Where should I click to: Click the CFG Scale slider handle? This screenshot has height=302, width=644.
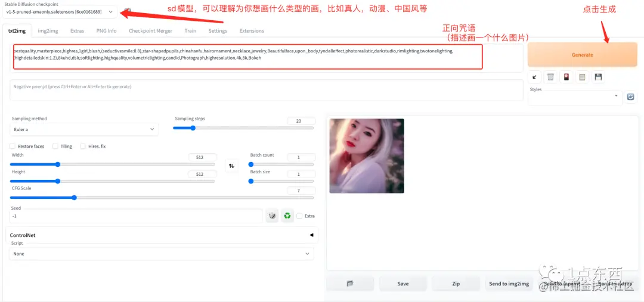[x=74, y=197]
